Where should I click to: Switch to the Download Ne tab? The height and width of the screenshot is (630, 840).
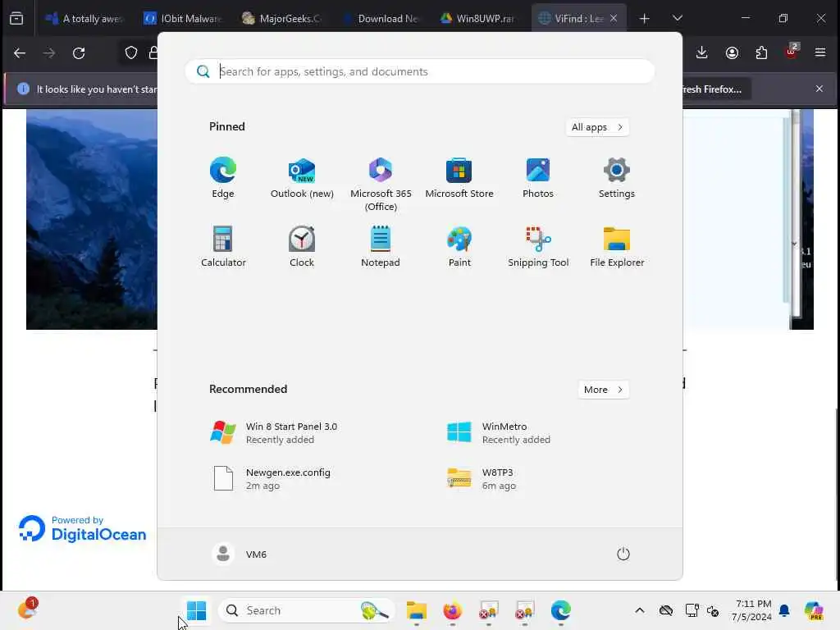pyautogui.click(x=381, y=18)
